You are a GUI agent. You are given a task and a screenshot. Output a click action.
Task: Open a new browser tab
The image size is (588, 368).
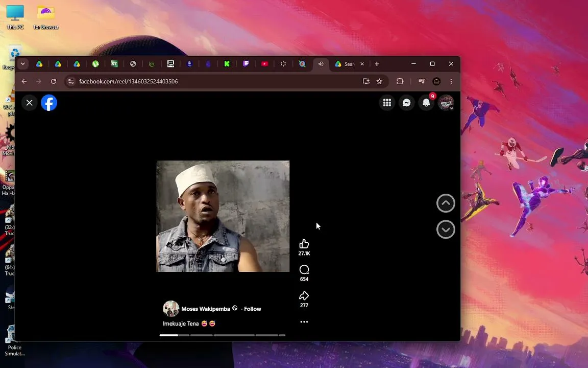click(377, 64)
